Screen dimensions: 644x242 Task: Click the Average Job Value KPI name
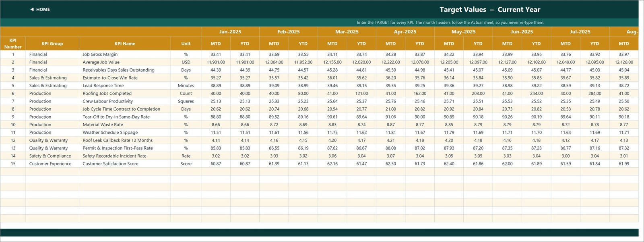point(101,62)
